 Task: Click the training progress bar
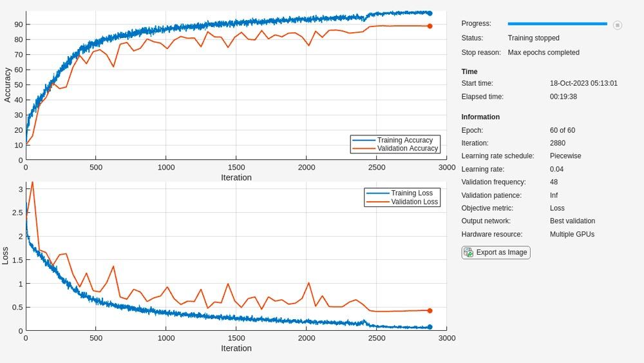pyautogui.click(x=557, y=24)
